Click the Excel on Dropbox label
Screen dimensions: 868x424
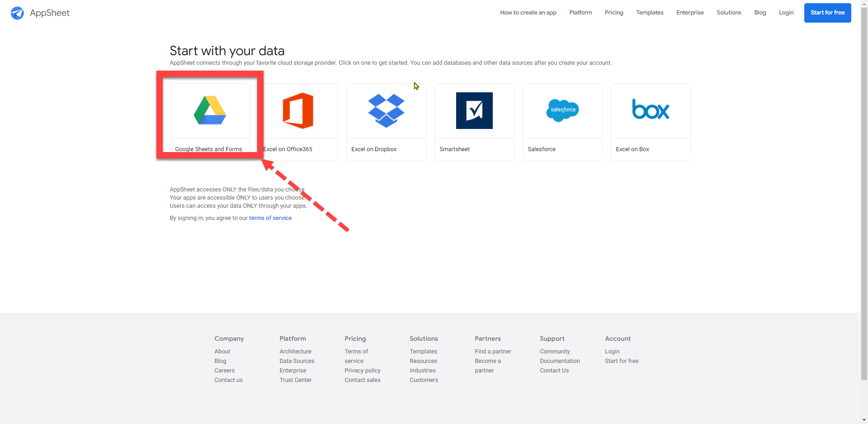374,149
